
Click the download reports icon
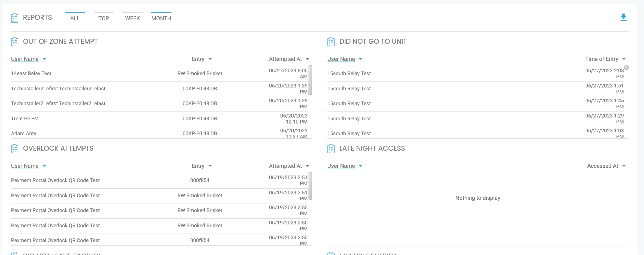623,17
